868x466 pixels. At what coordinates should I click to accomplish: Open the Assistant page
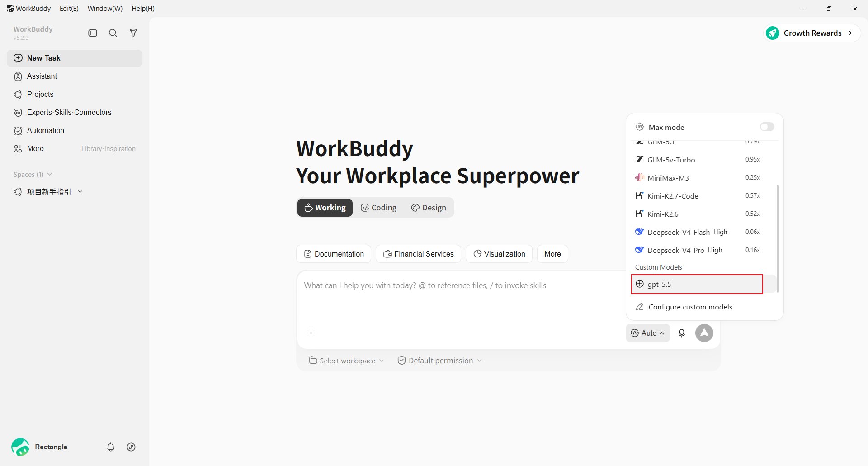(x=75, y=76)
